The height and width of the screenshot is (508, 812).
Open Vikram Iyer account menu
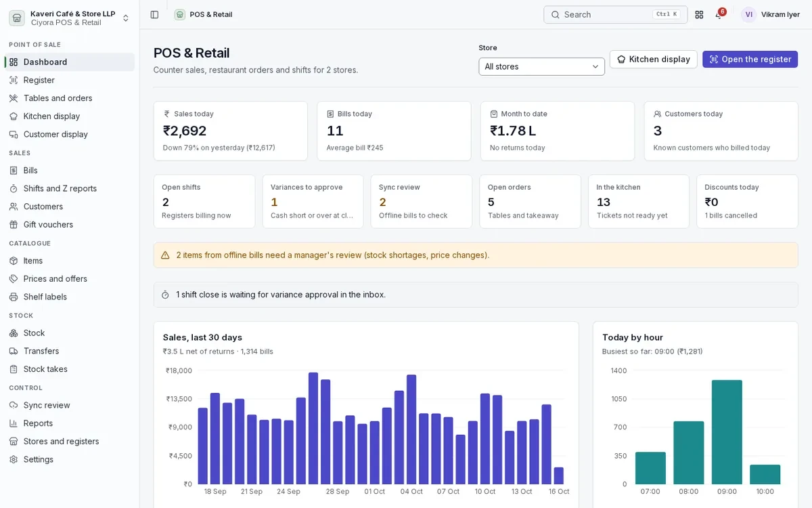pyautogui.click(x=771, y=14)
